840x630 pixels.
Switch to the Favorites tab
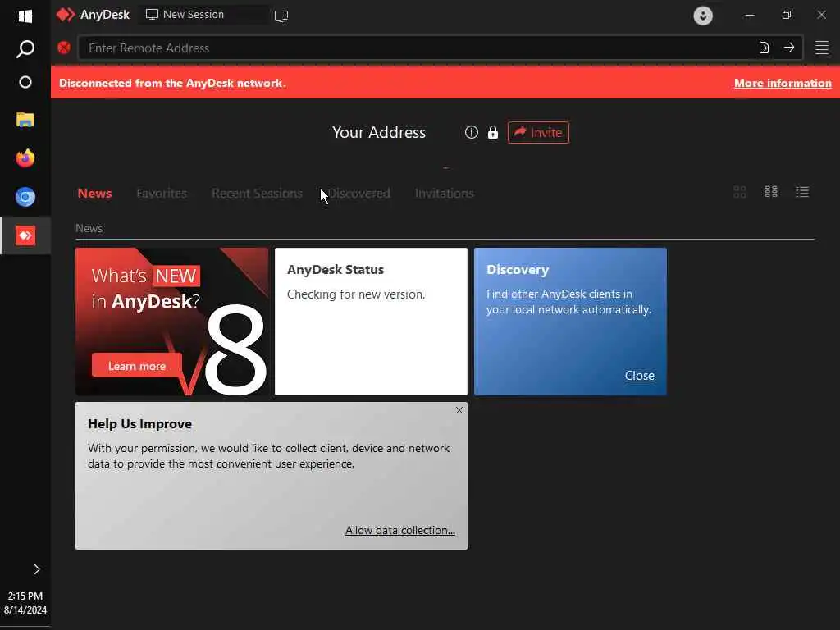pyautogui.click(x=162, y=194)
